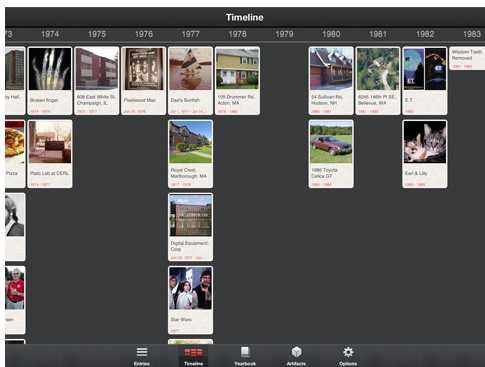Open the Yearbook tab icon
This screenshot has height=367, width=485.
pos(245,352)
